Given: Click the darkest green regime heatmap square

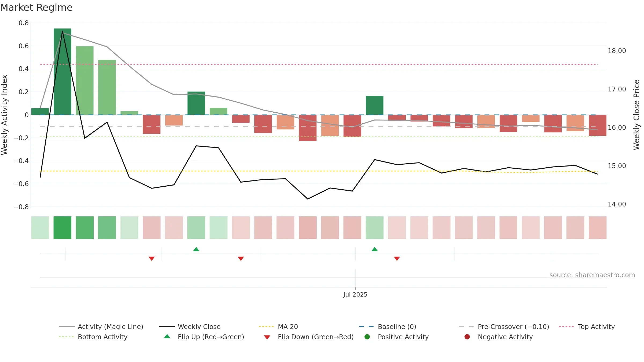Looking at the screenshot, I should 63,228.
